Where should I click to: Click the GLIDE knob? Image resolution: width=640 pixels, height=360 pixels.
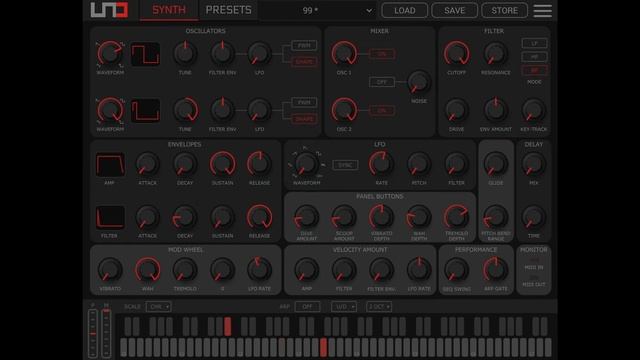point(496,164)
